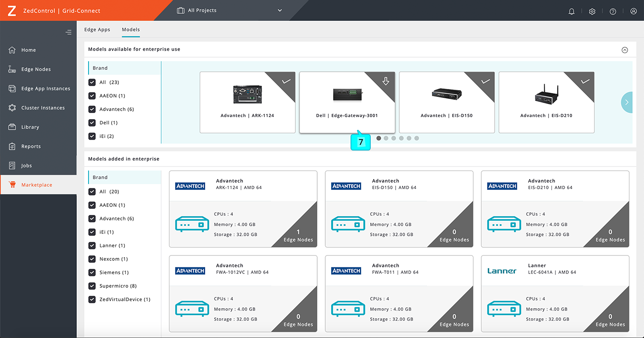Toggle the Dell (1) brand checkbox
The width and height of the screenshot is (644, 338).
(92, 123)
